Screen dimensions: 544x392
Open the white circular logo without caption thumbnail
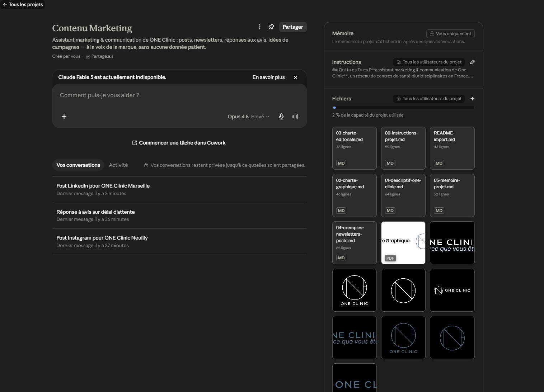pyautogui.click(x=403, y=290)
